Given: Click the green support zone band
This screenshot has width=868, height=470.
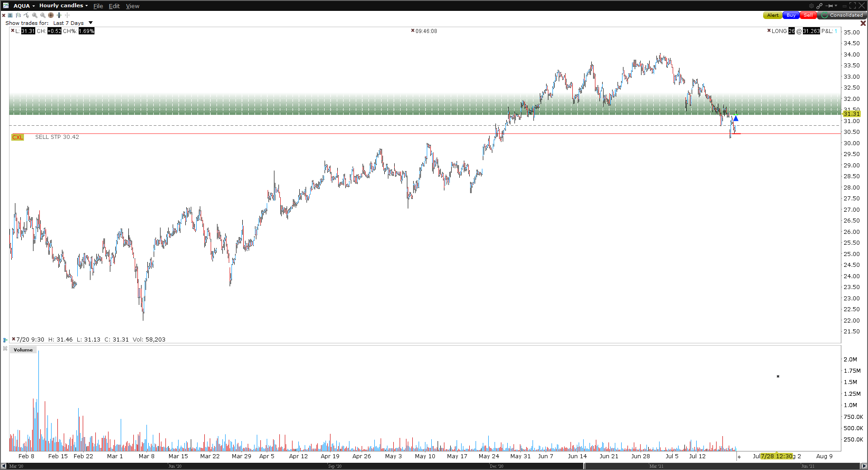Looking at the screenshot, I should (425, 104).
